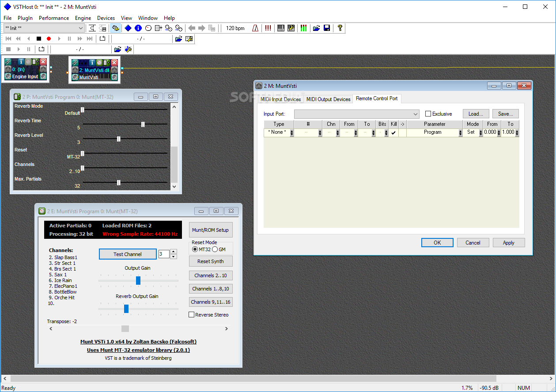556x392 pixels.
Task: Click the red record button in MIDI player bar
Action: pyautogui.click(x=49, y=39)
